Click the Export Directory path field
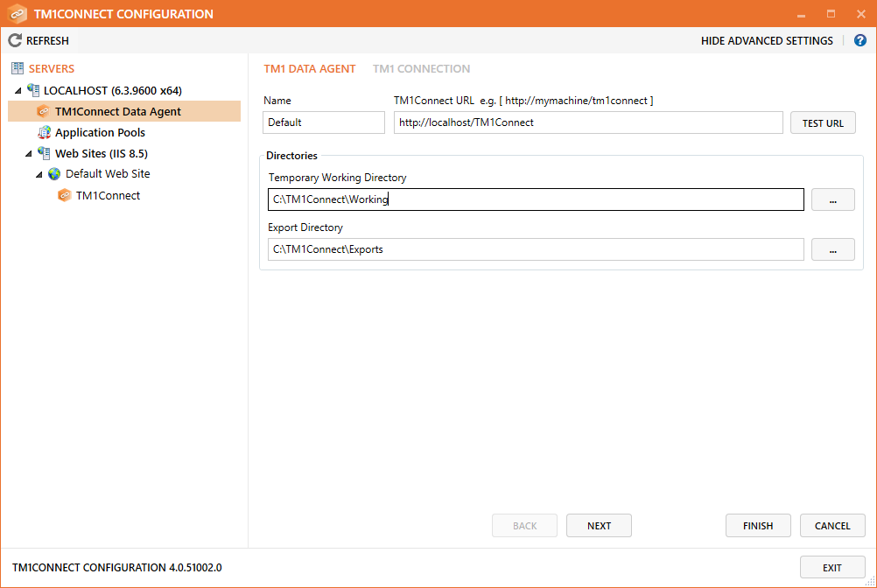The width and height of the screenshot is (877, 588). [x=536, y=249]
